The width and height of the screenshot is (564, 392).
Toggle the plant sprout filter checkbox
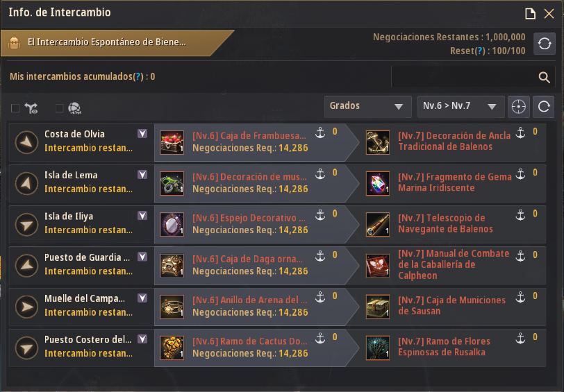15,108
